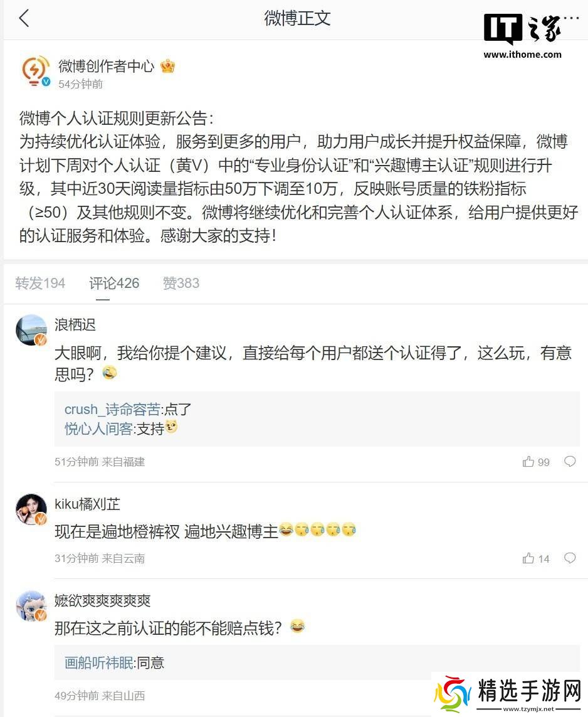Click the crown badge beside 微博创作者中心
Screen dimensions: 588x717
[x=167, y=66]
